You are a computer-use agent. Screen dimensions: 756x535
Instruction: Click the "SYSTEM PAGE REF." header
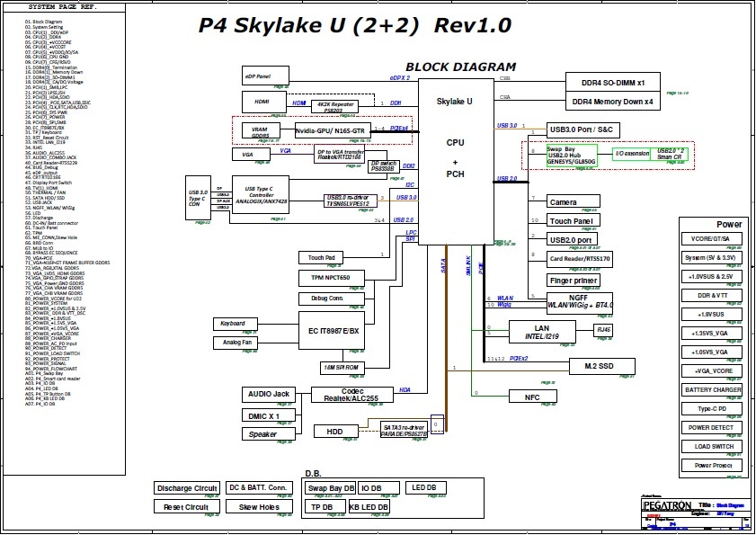tap(63, 7)
